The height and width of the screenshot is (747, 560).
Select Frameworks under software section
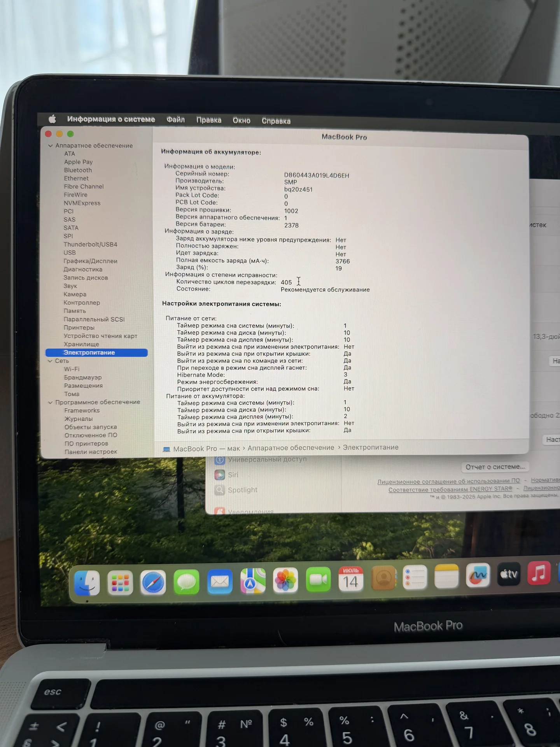82,410
